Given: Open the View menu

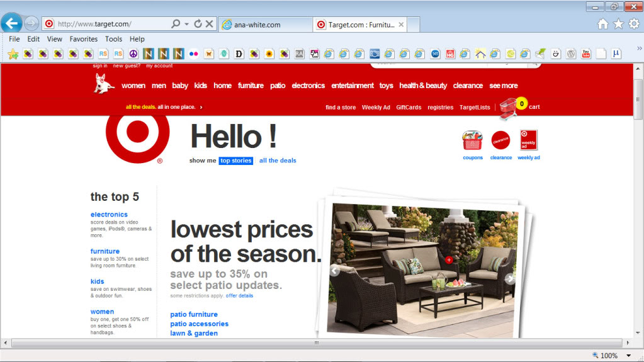Looking at the screenshot, I should pyautogui.click(x=55, y=39).
